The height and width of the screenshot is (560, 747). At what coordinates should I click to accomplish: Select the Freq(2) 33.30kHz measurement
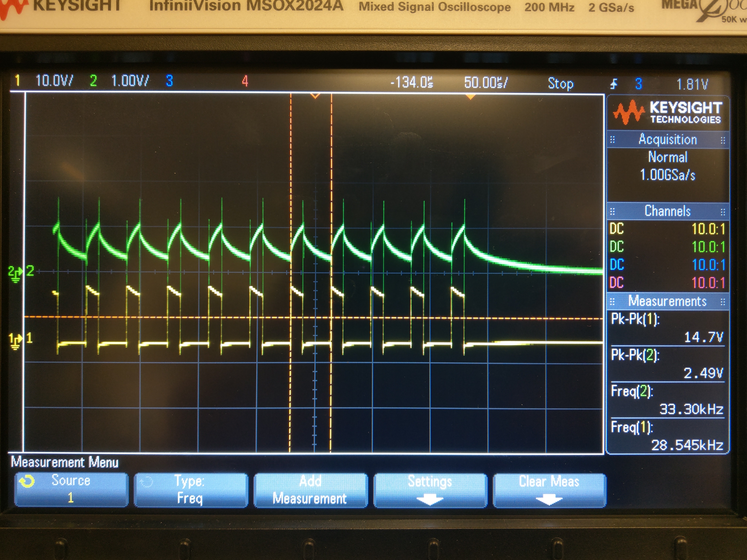pyautogui.click(x=668, y=401)
